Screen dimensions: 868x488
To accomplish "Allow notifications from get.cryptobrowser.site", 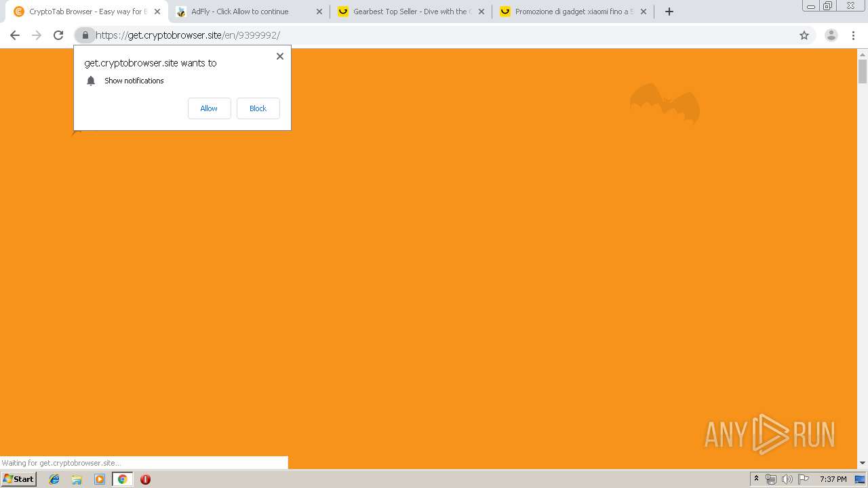I will point(209,108).
